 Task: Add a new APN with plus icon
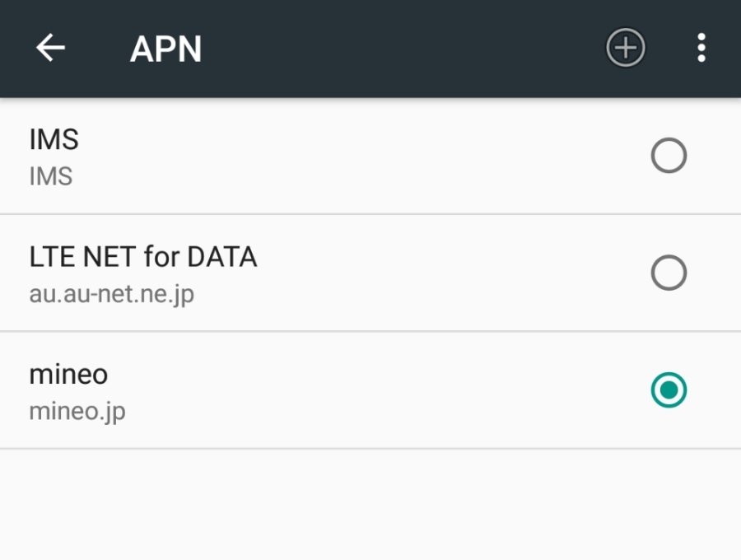[x=626, y=49]
